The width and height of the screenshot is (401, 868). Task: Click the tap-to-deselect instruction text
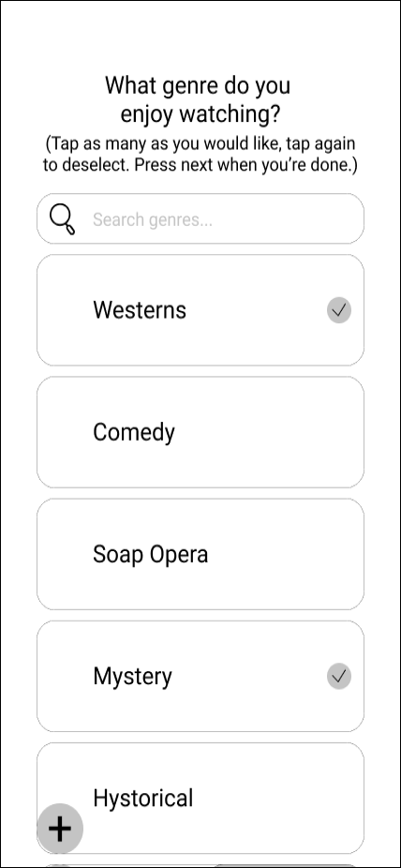(200, 155)
